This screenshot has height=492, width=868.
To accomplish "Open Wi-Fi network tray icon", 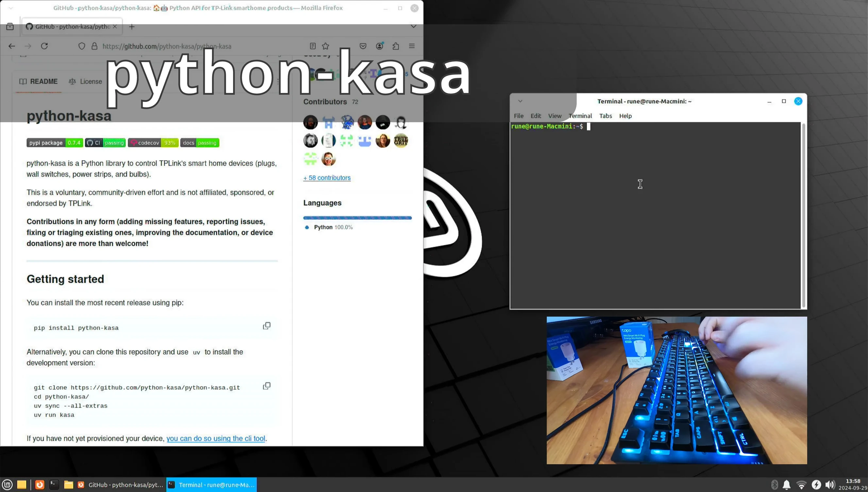I will (x=801, y=485).
